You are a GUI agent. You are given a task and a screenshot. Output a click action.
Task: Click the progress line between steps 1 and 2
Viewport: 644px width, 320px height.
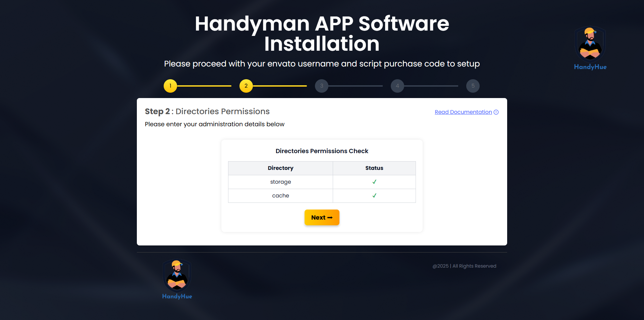click(x=204, y=86)
